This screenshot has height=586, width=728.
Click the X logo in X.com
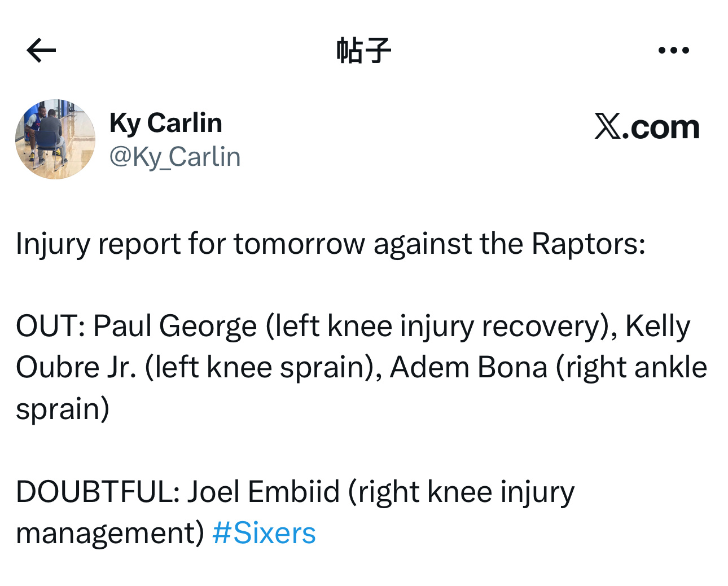click(607, 126)
